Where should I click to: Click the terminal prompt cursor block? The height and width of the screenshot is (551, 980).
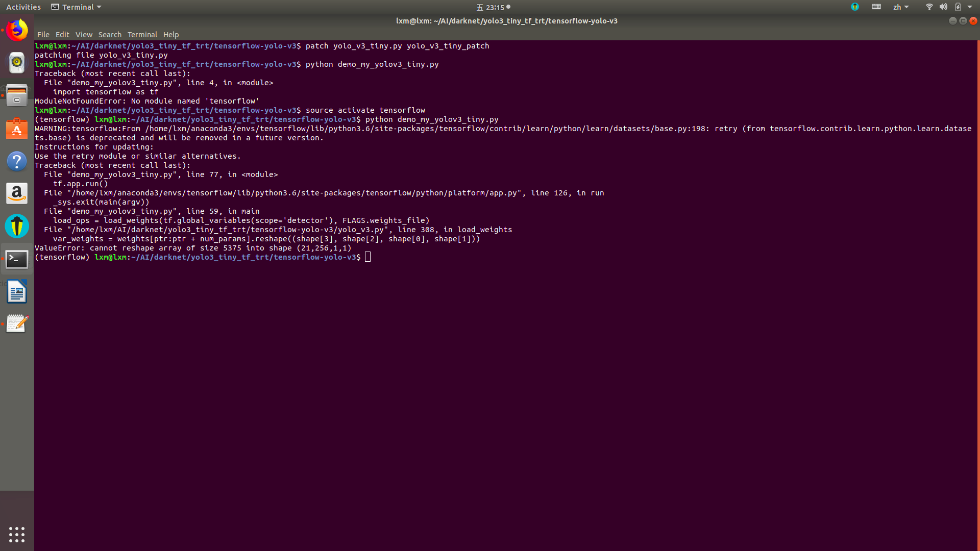[x=368, y=257]
